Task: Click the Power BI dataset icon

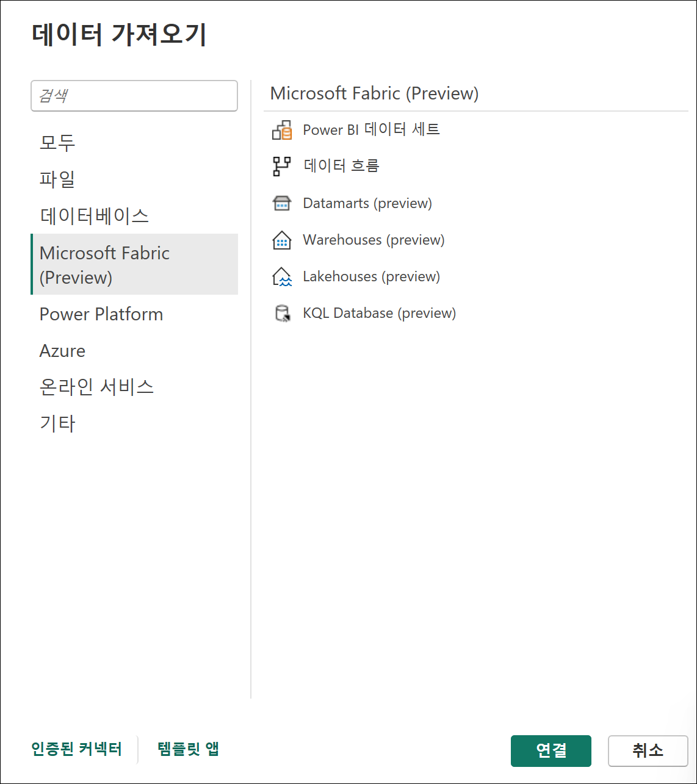Action: click(281, 130)
